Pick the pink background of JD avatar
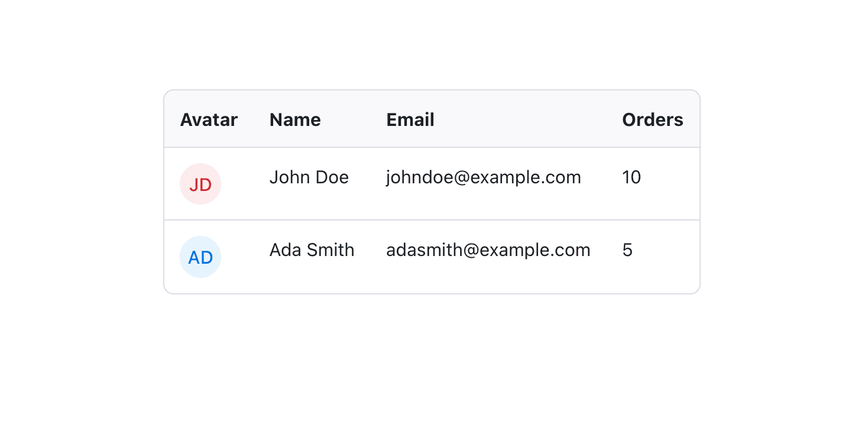868x434 pixels. (200, 170)
